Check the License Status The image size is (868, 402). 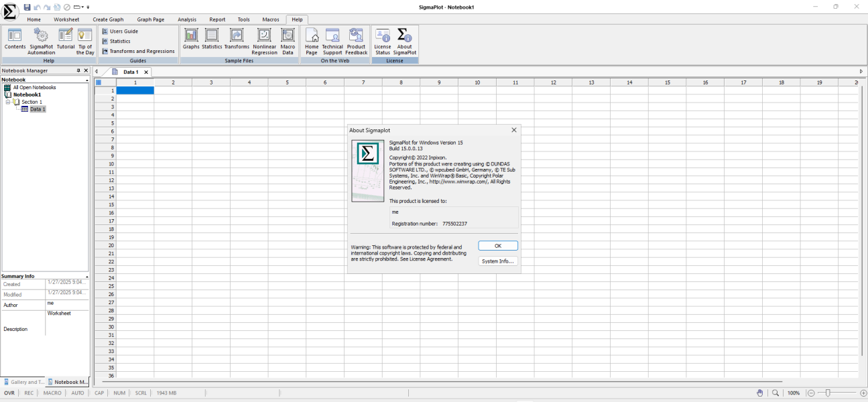pos(383,40)
